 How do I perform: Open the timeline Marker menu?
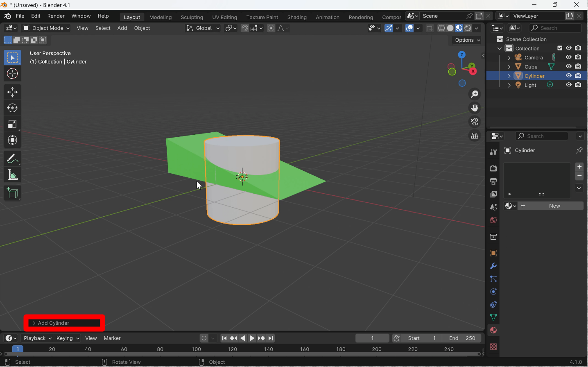point(112,338)
